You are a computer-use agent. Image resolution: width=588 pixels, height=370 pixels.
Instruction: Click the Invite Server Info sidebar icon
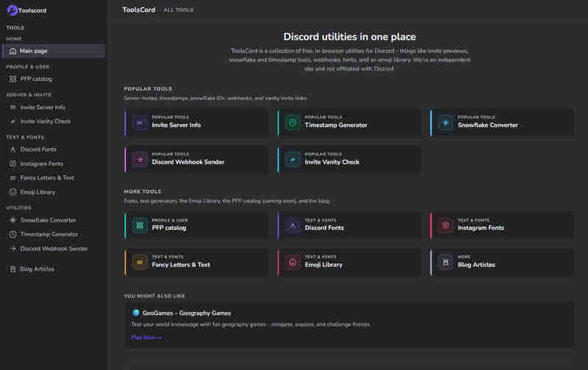tap(12, 107)
